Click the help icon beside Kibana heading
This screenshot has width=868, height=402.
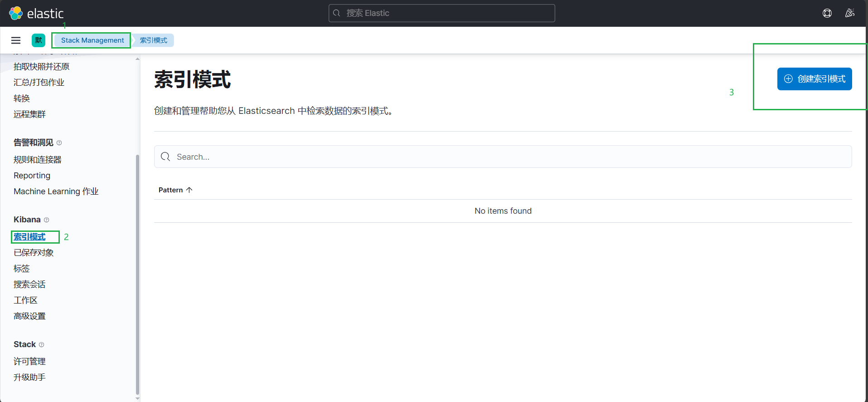[46, 220]
